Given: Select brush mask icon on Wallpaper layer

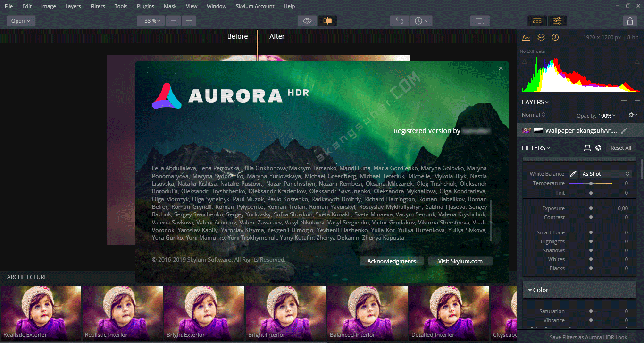Looking at the screenshot, I should point(624,130).
